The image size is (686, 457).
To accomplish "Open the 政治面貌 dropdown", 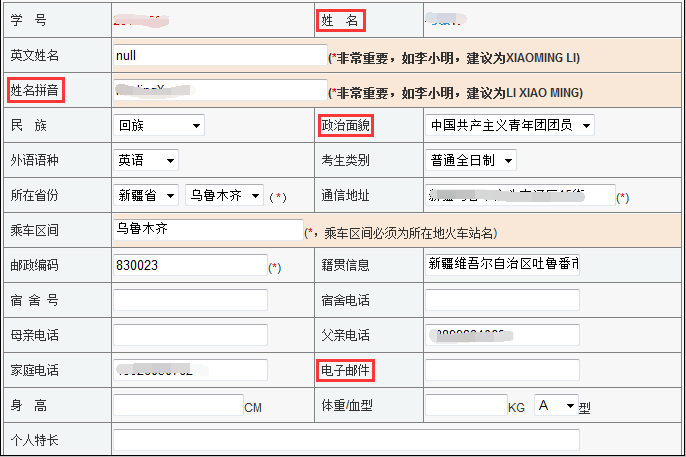I will coord(510,126).
